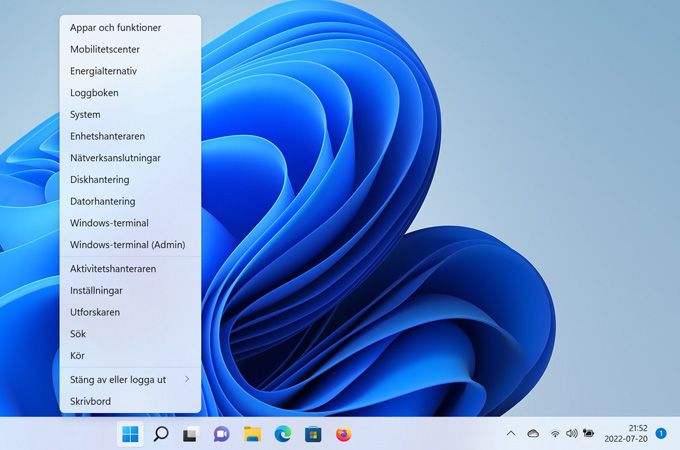Viewport: 680px width, 450px height.
Task: Click the OneDrive cloud tray icon
Action: coord(533,433)
